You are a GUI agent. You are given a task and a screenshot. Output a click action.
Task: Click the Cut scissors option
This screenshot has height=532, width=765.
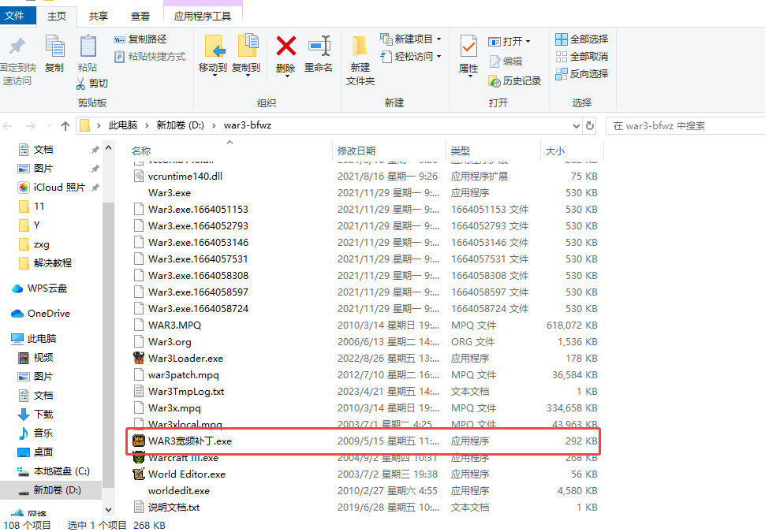[92, 84]
